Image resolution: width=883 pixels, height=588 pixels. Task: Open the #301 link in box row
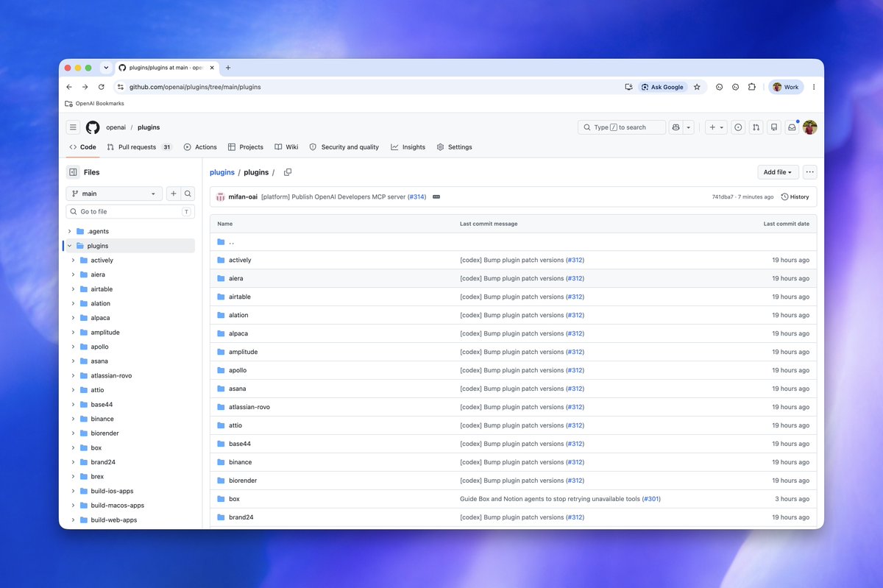[651, 499]
